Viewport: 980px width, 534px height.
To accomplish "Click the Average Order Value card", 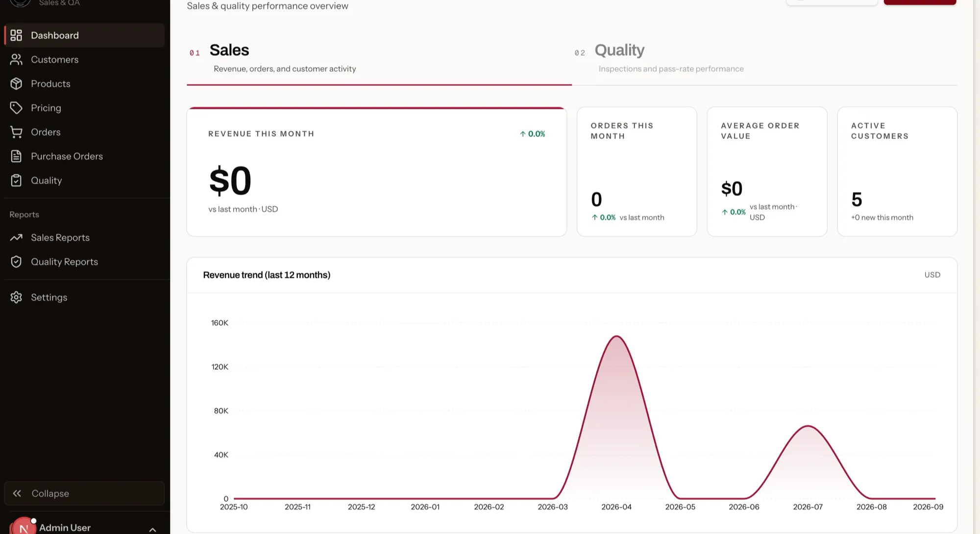I will [x=767, y=171].
